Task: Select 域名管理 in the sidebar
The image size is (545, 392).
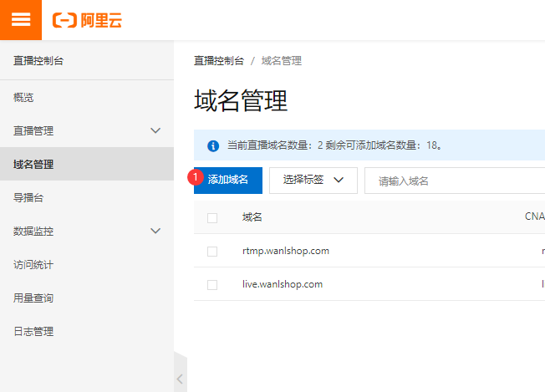Action: click(87, 164)
